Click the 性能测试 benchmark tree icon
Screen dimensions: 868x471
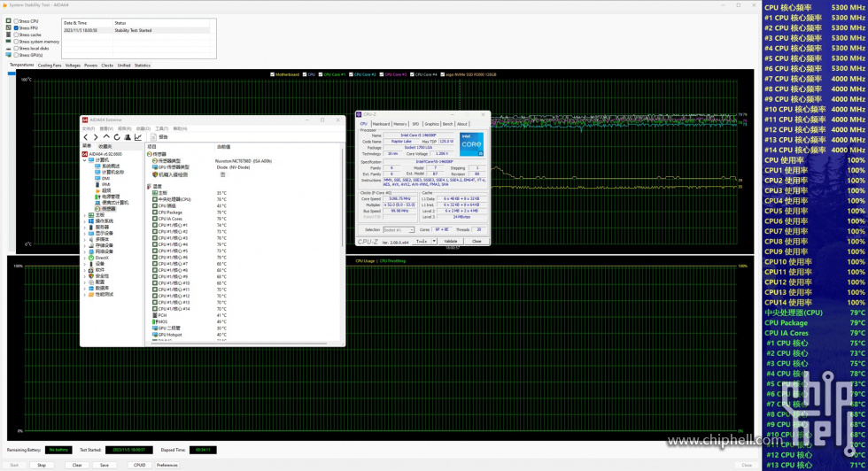coord(91,295)
